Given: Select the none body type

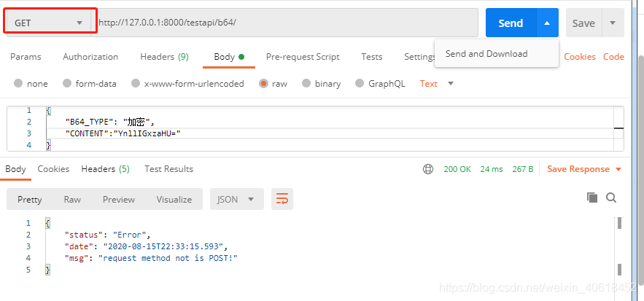Looking at the screenshot, I should tap(31, 84).
